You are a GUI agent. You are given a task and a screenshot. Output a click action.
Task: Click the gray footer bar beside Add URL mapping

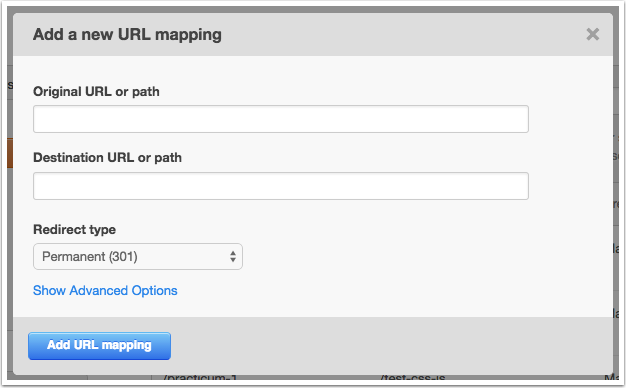coord(391,346)
